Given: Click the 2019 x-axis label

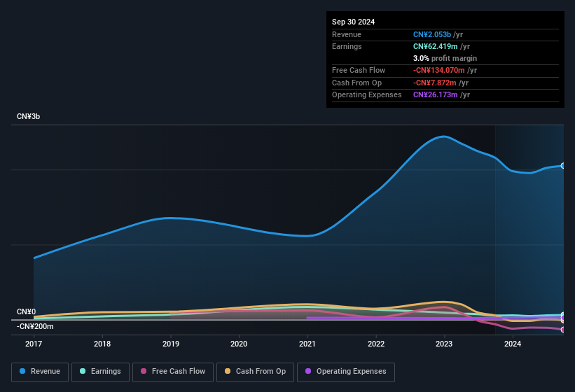Looking at the screenshot, I should click(x=170, y=344).
